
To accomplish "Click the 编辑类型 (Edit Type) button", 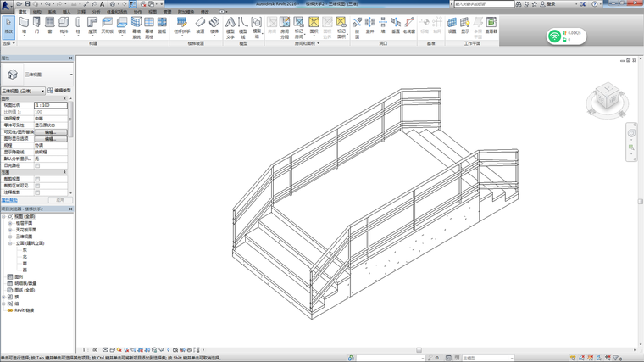I will 59,91.
